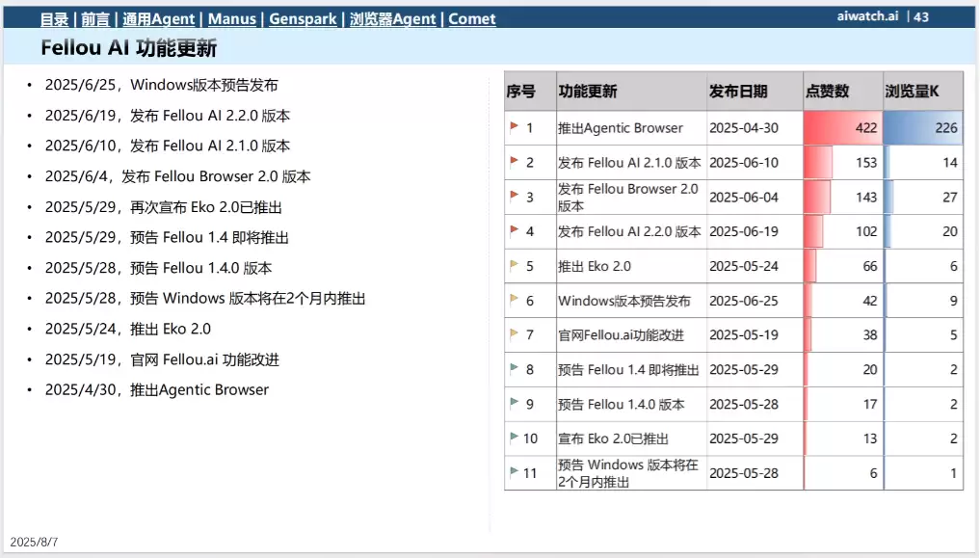Click the date cell 2025-04-30
This screenshot has height=558, width=980.
tap(755, 128)
